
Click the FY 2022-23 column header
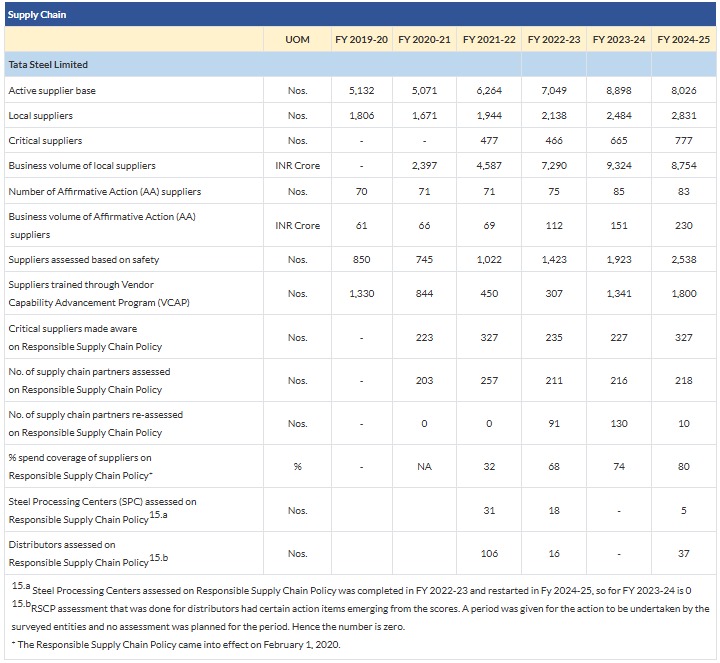tap(553, 40)
